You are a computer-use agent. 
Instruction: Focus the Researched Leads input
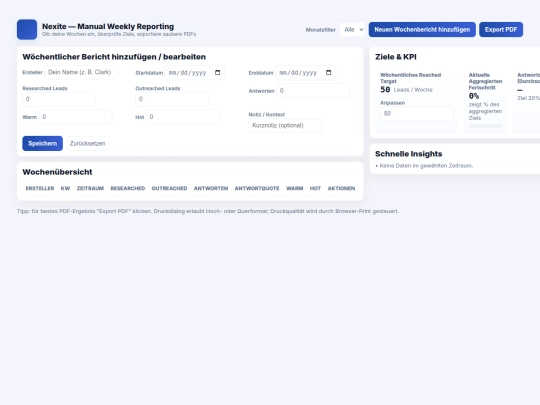pyautogui.click(x=59, y=99)
